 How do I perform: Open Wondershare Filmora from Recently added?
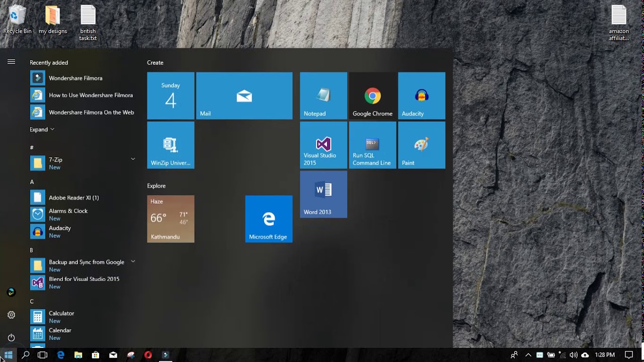coord(83,78)
